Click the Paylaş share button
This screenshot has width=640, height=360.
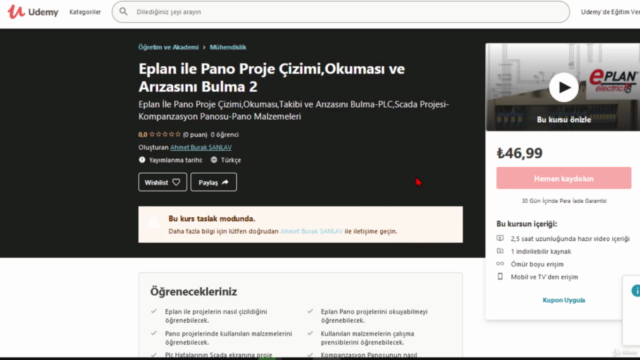(x=213, y=182)
